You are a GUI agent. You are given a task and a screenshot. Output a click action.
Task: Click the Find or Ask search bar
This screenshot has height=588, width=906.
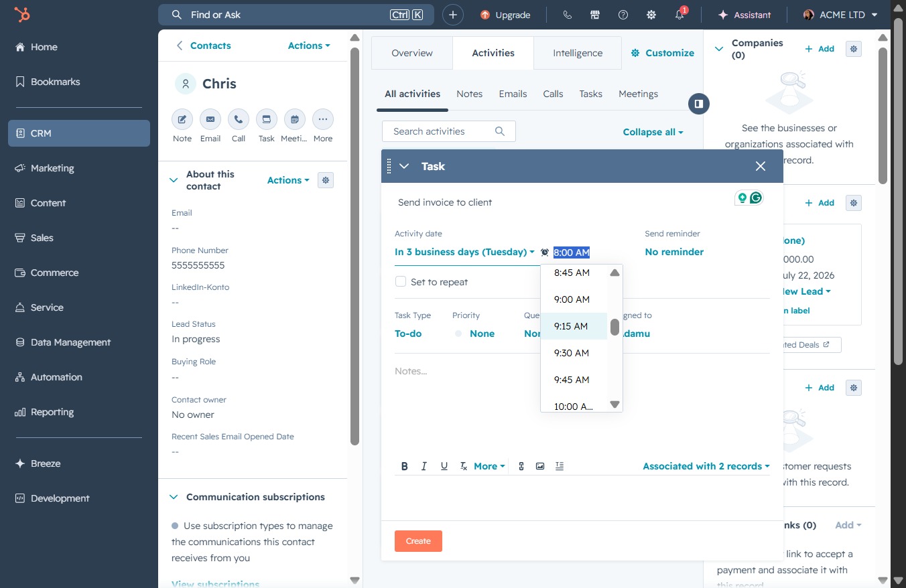[x=296, y=15]
